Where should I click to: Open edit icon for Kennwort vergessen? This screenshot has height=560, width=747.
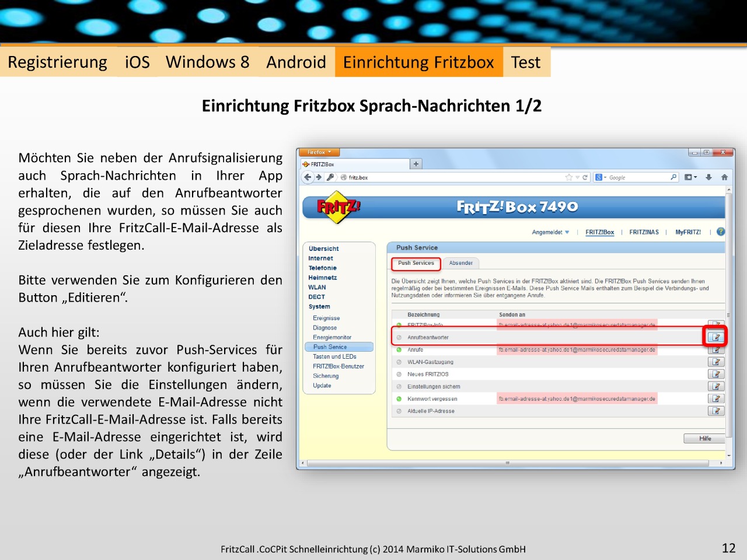715,399
